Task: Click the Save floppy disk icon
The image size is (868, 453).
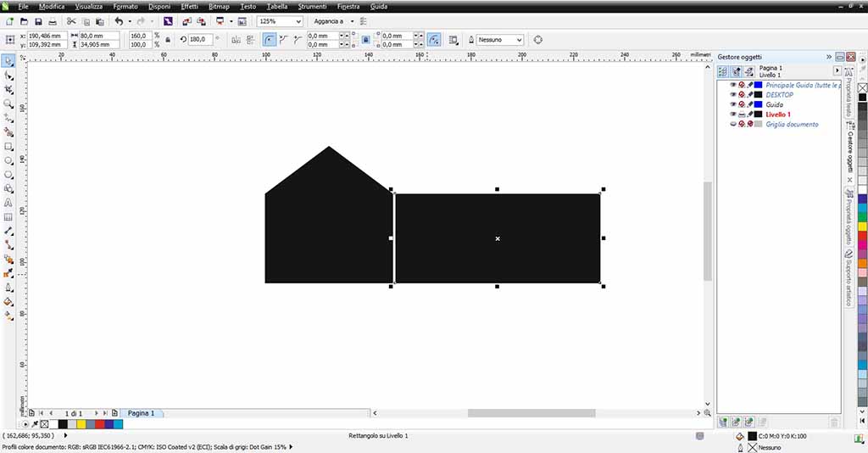Action: click(38, 21)
